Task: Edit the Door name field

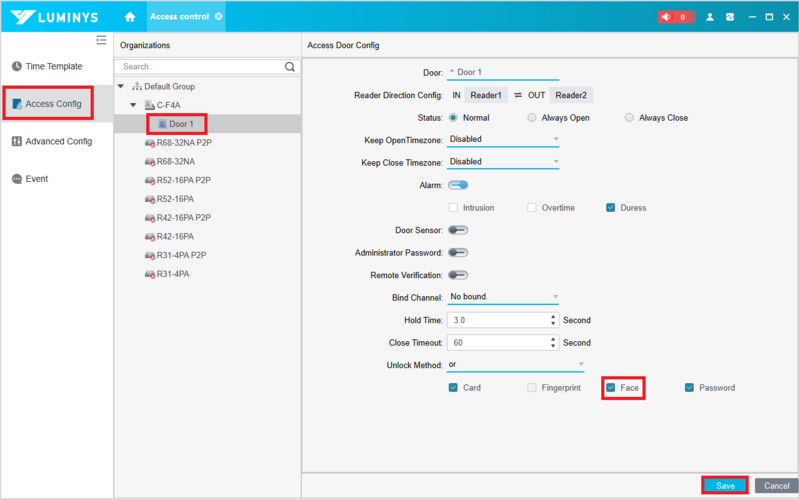Action: click(503, 72)
